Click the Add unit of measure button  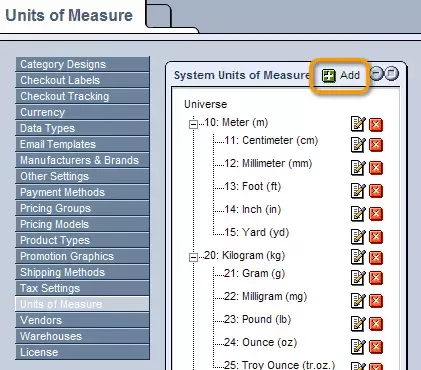[x=341, y=75]
